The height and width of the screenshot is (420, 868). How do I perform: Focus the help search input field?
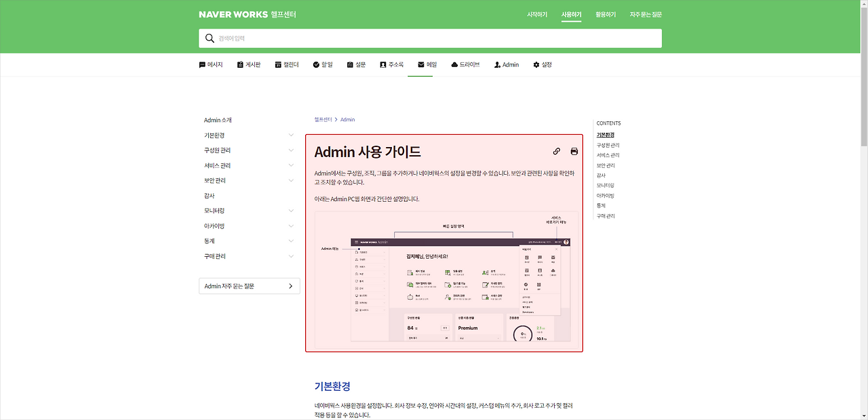click(430, 39)
